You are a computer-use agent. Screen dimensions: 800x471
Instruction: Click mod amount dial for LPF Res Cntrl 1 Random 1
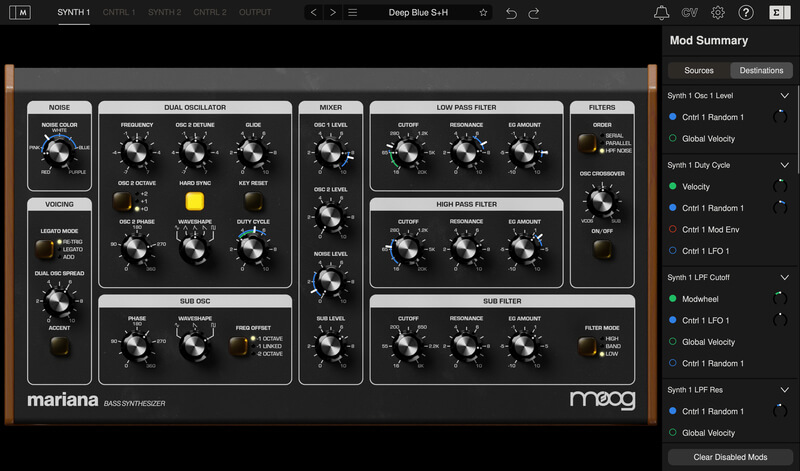pyautogui.click(x=780, y=411)
